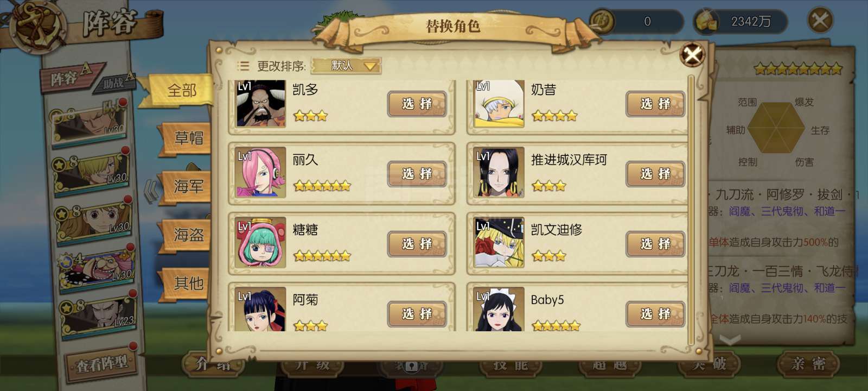
Task: Tap the 凯文迪修 portrait icon
Action: 499,243
